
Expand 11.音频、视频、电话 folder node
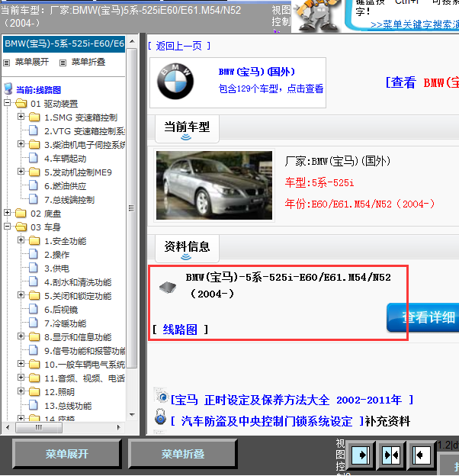(21, 378)
